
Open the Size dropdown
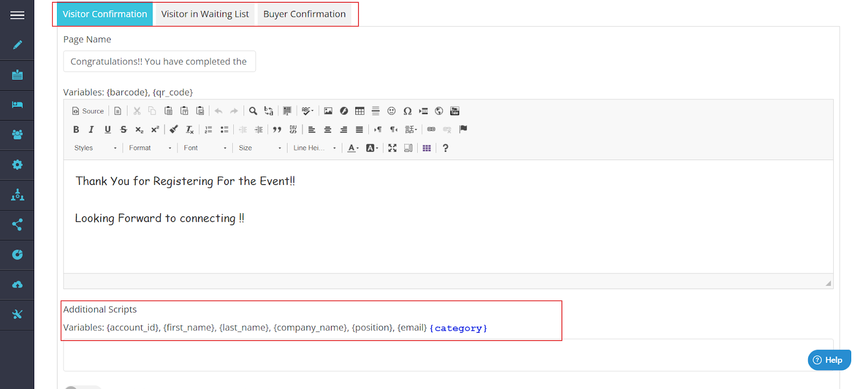(260, 148)
